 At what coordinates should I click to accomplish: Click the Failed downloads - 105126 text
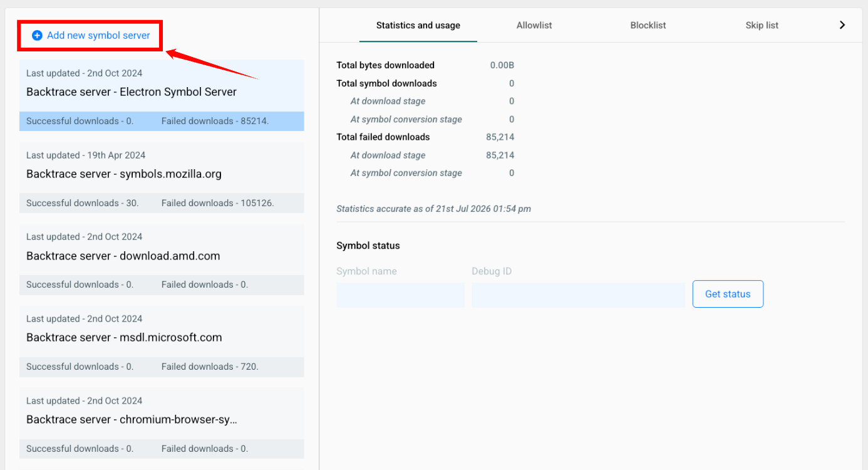point(218,203)
